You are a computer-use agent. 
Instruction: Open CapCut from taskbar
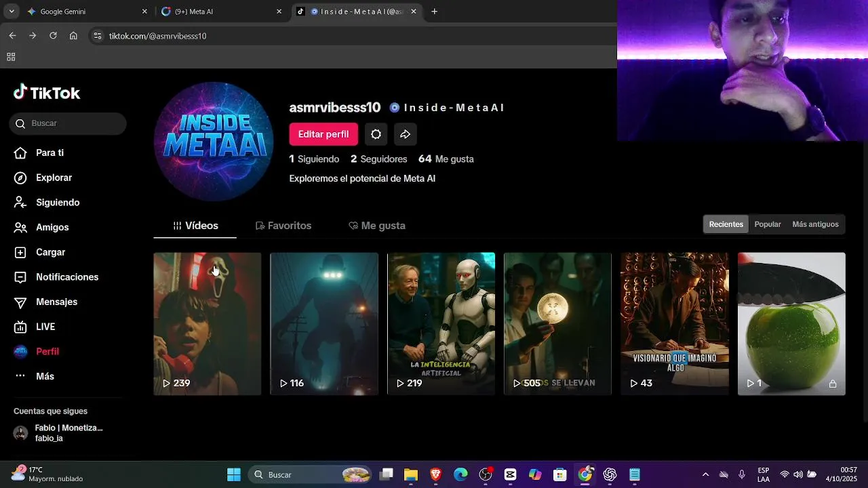(x=510, y=474)
